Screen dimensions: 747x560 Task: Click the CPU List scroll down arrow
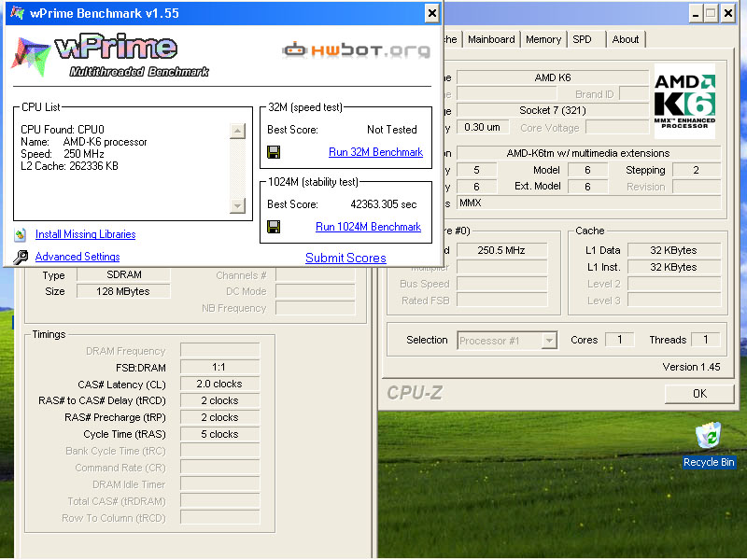[x=237, y=205]
